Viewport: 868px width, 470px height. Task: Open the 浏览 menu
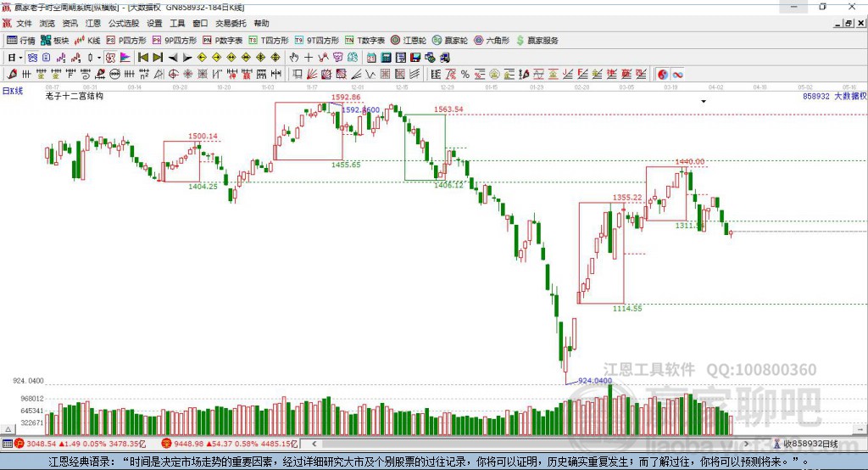[47, 23]
